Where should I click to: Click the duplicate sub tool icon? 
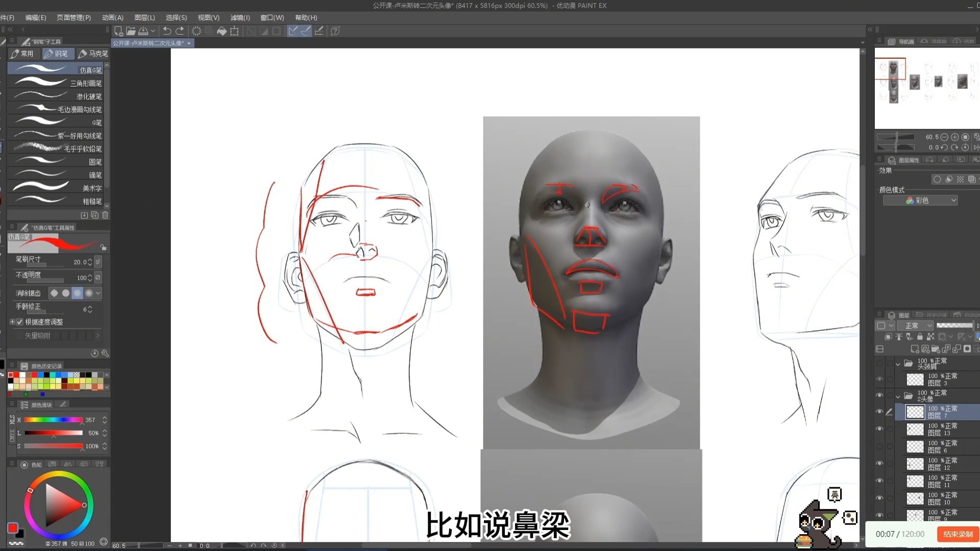(x=94, y=215)
